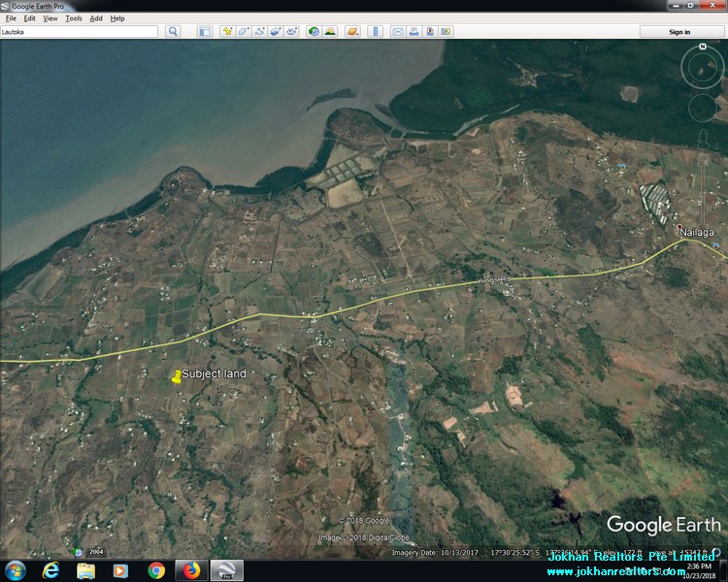Expand the Add menu
The width and height of the screenshot is (728, 582).
pyautogui.click(x=96, y=18)
